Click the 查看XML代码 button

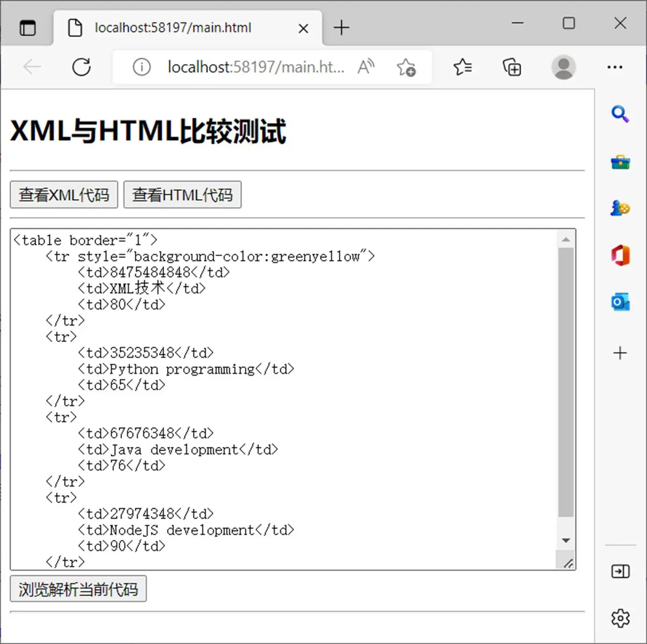pyautogui.click(x=64, y=194)
